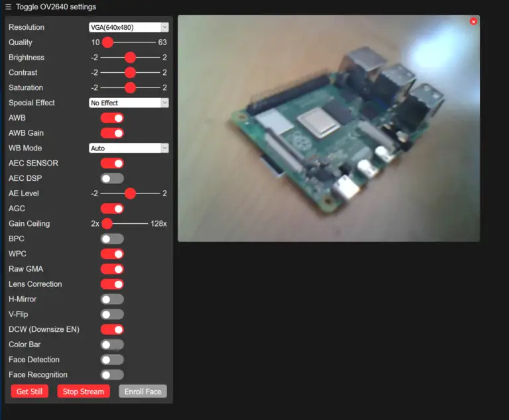Disable Lens Correction toggle
Viewport: 509px width, 420px height.
point(112,284)
